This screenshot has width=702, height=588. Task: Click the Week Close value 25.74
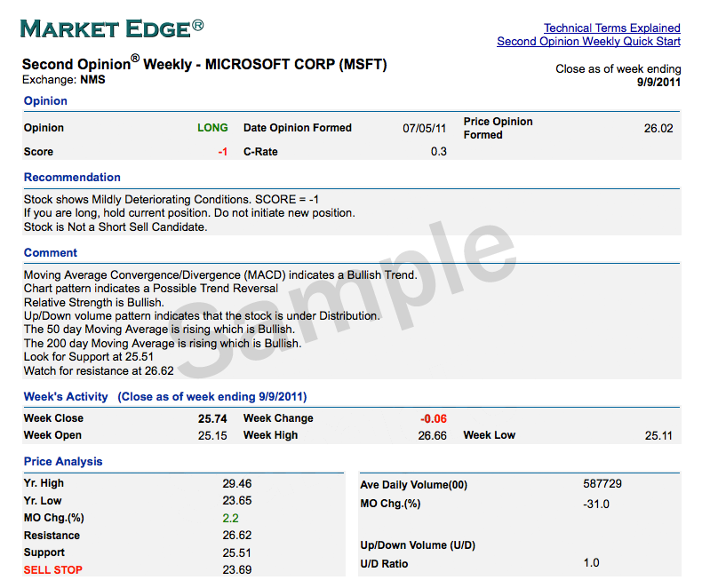click(212, 419)
